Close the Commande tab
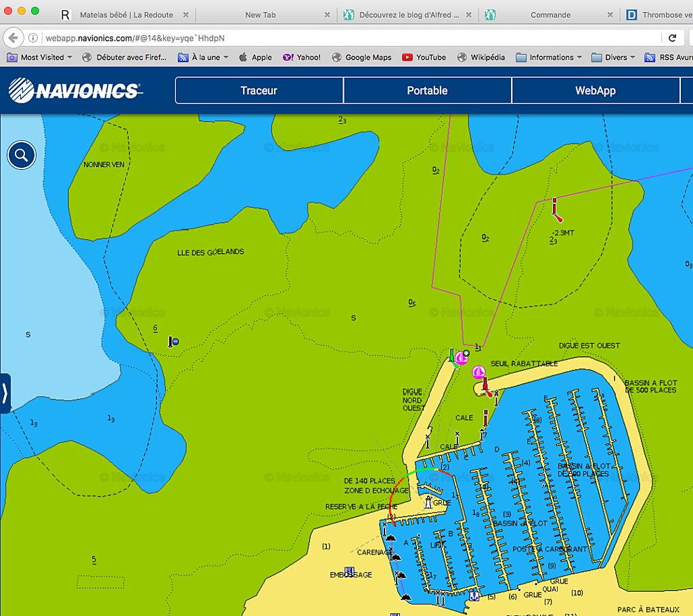Viewport: 693px width, 616px height. pos(610,15)
